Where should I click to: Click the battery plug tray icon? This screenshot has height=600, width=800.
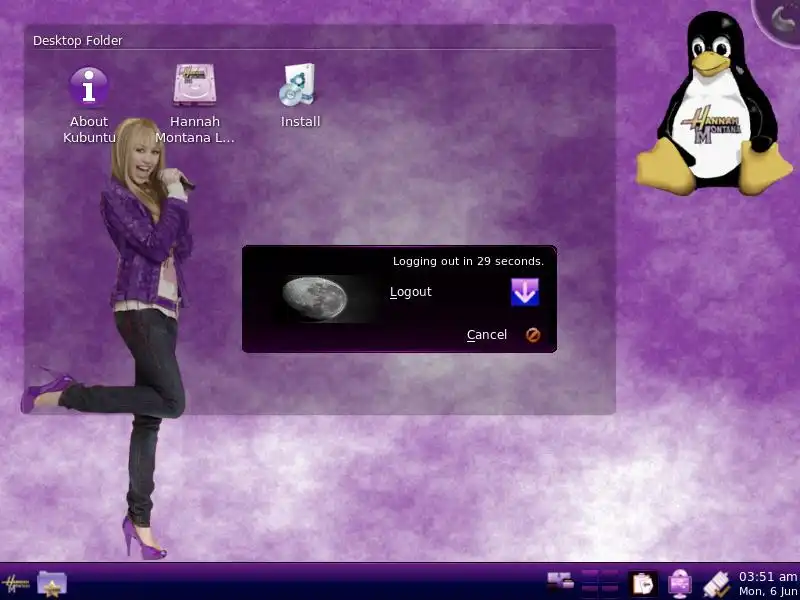(716, 584)
